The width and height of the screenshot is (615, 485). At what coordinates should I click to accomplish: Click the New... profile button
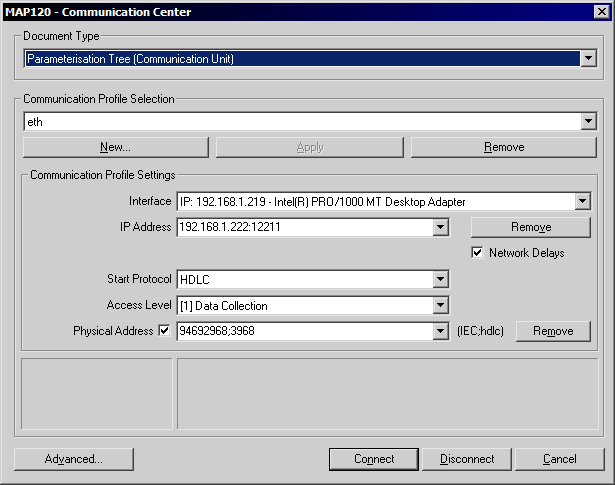pyautogui.click(x=115, y=147)
